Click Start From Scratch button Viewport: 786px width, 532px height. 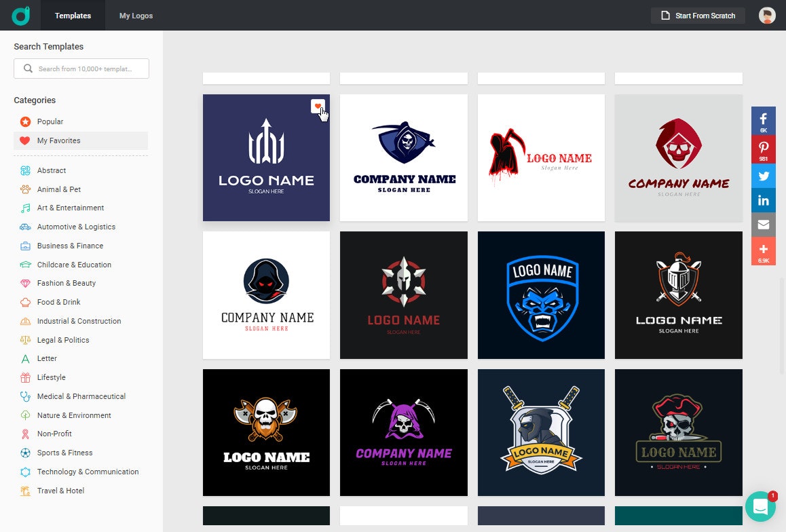coord(698,16)
